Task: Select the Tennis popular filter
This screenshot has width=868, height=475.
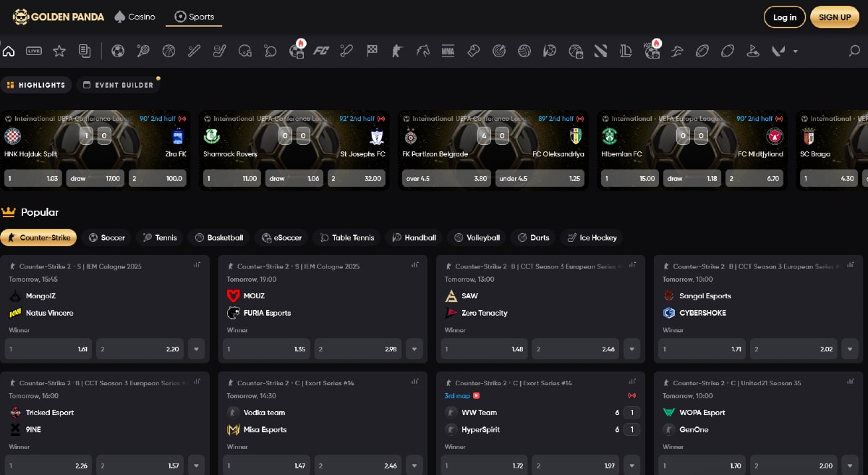Action: (x=160, y=237)
